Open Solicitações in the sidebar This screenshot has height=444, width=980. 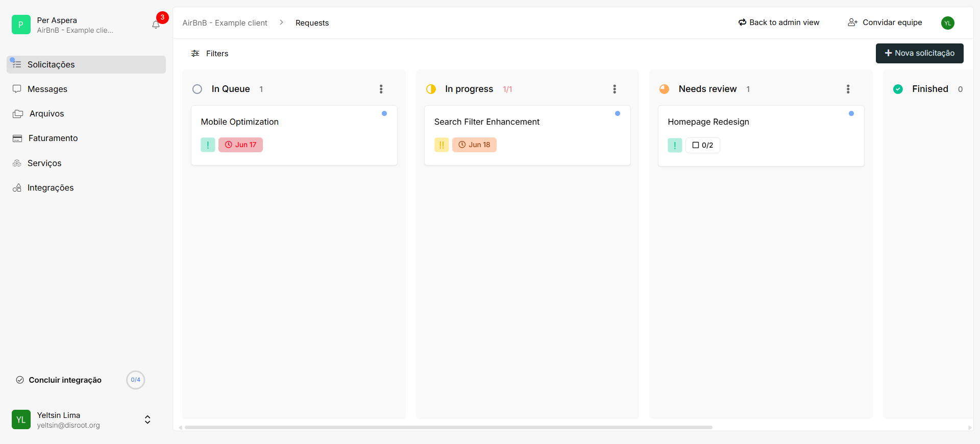click(86, 64)
